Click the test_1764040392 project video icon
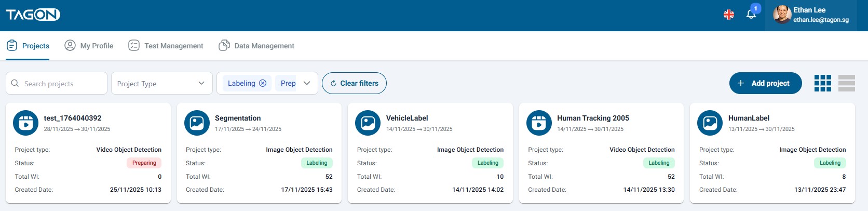The width and height of the screenshot is (868, 211). [25, 123]
